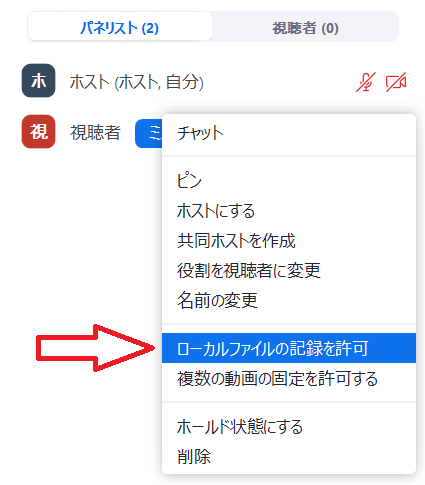Select 複数の動画の固定を許可する option
The image size is (425, 485).
coord(289,378)
